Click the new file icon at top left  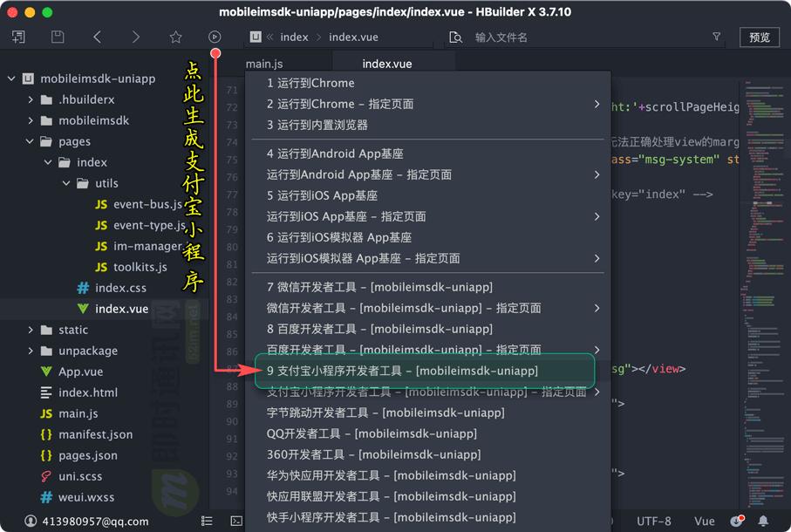click(x=17, y=37)
